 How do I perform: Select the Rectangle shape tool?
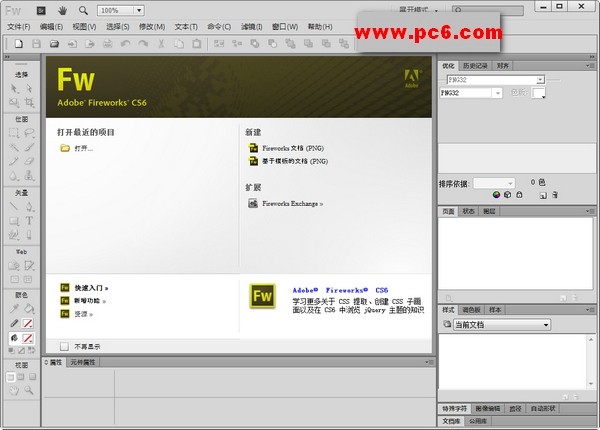tap(14, 221)
